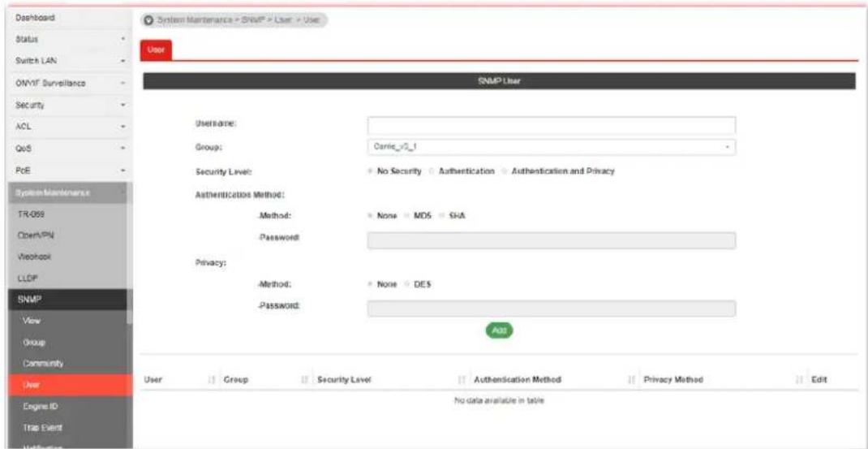Screen dimensions: 868x449
Task: Open SNMP Trap Event submenu
Action: (x=71, y=428)
